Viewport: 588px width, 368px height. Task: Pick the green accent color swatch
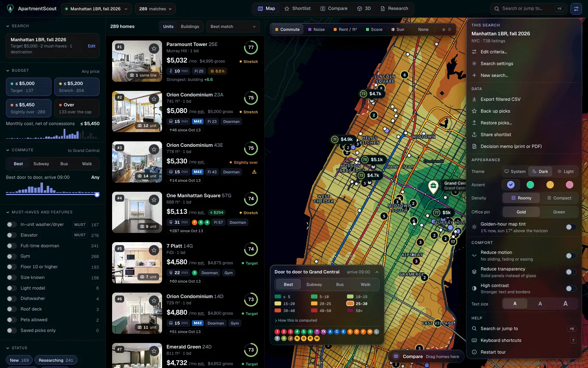pyautogui.click(x=530, y=185)
